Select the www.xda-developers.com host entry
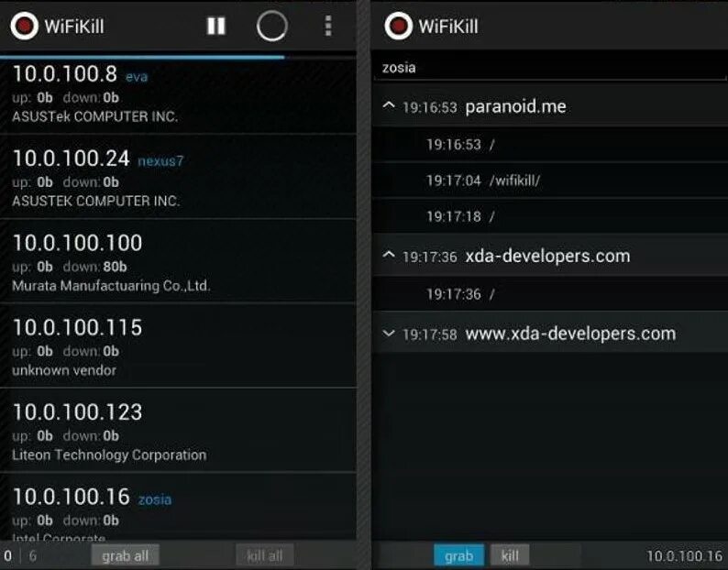 [550, 334]
